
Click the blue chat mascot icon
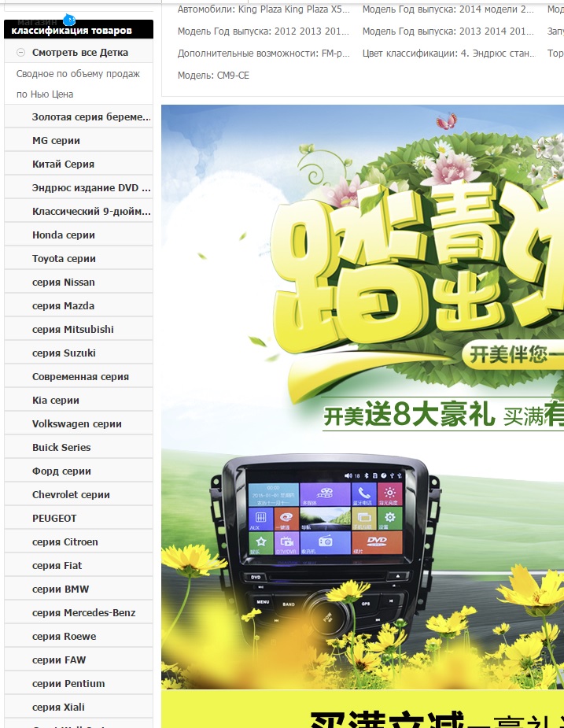tap(69, 18)
